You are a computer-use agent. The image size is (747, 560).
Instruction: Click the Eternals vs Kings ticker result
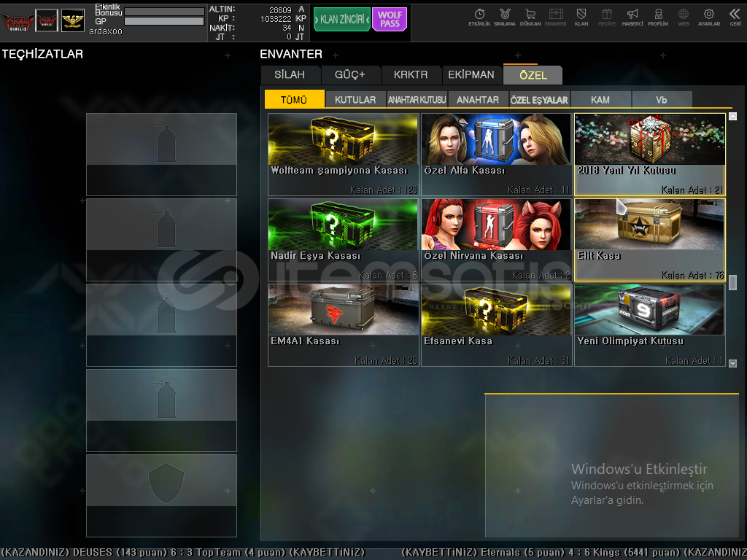[574, 553]
